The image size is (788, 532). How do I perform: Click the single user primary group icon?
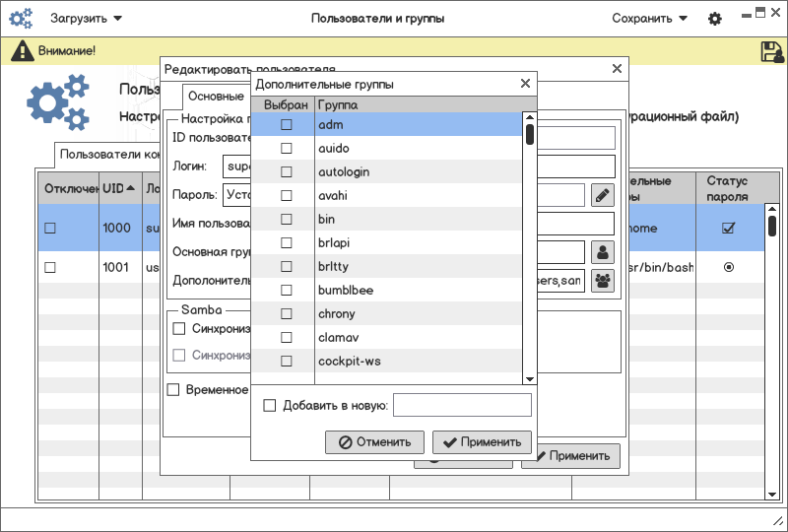tap(602, 252)
